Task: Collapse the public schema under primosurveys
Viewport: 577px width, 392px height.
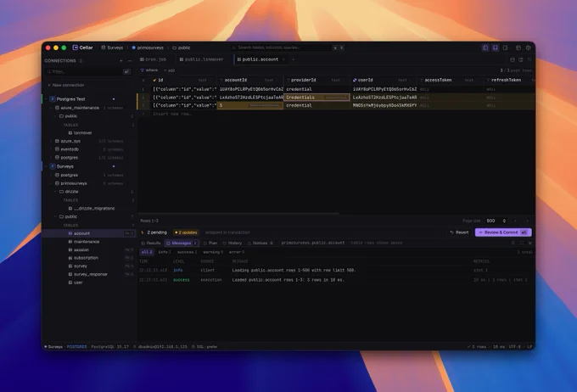Action: tap(55, 217)
